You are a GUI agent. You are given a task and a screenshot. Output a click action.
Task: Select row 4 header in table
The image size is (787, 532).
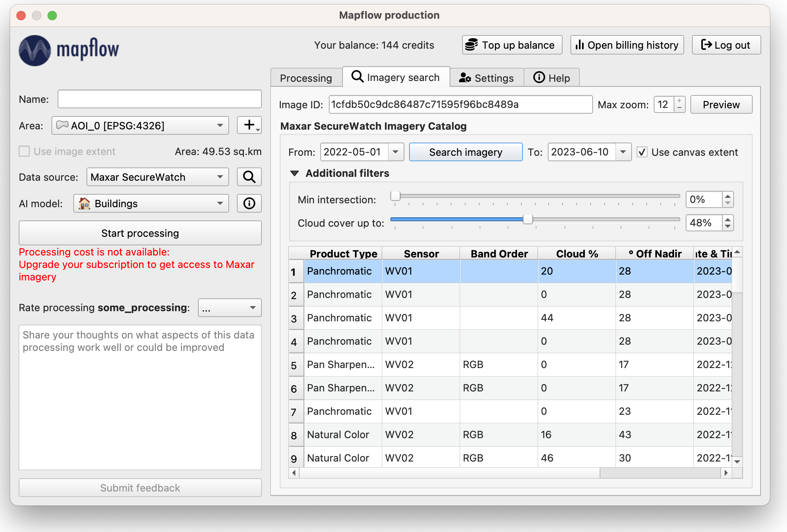296,342
